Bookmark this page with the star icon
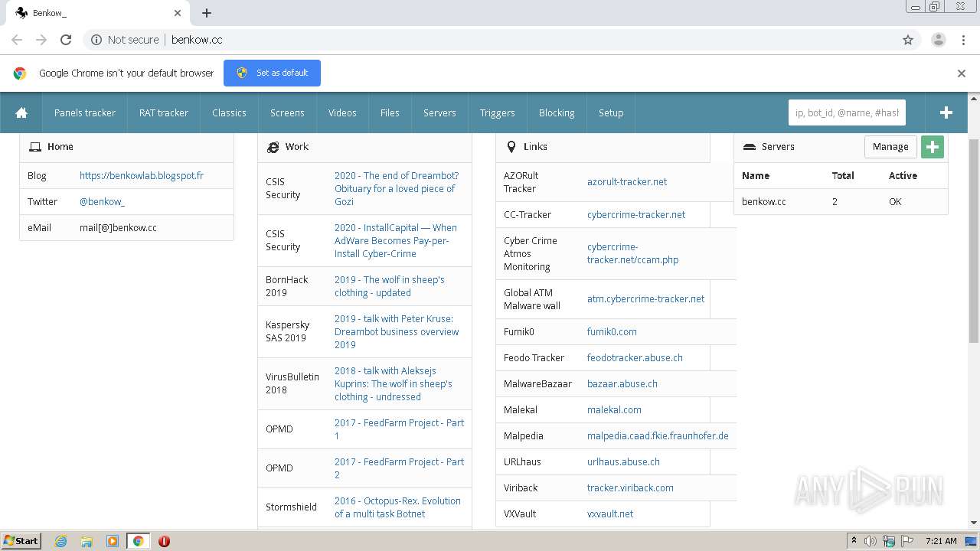The width and height of the screenshot is (980, 551). 908,40
